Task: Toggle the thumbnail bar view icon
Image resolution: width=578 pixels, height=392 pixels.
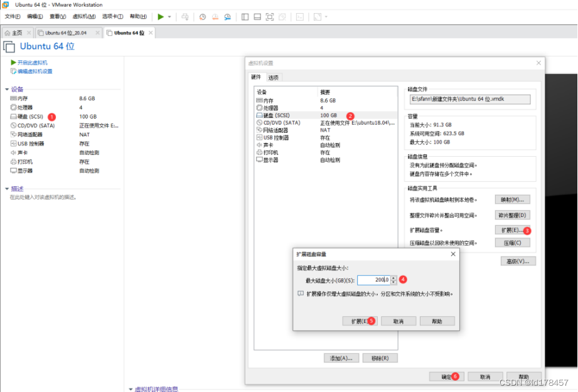Action: click(257, 16)
